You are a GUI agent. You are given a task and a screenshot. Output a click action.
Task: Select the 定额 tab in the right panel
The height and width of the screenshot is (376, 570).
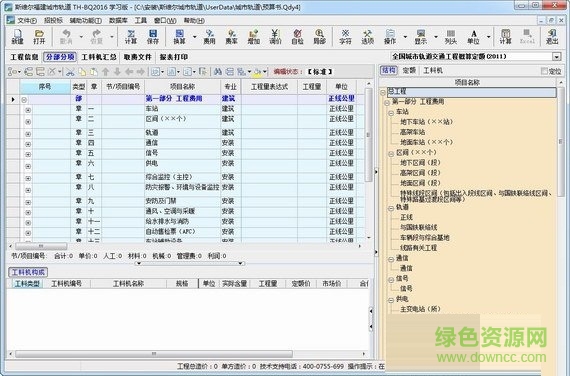pos(409,71)
